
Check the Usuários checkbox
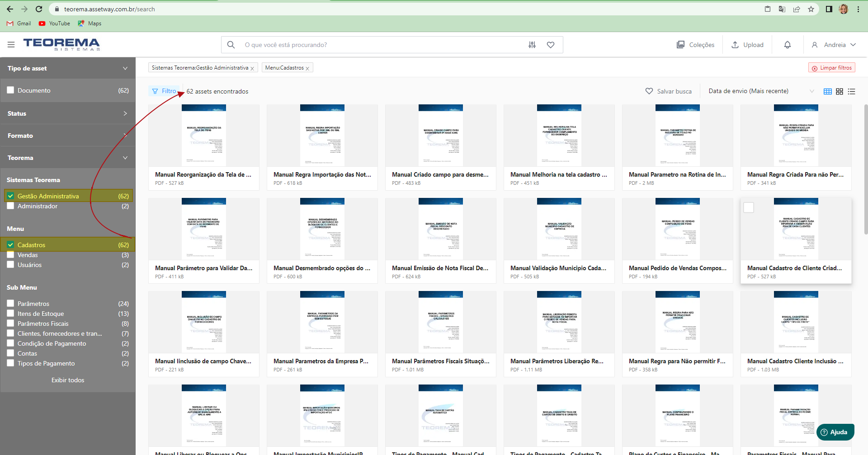click(x=10, y=265)
